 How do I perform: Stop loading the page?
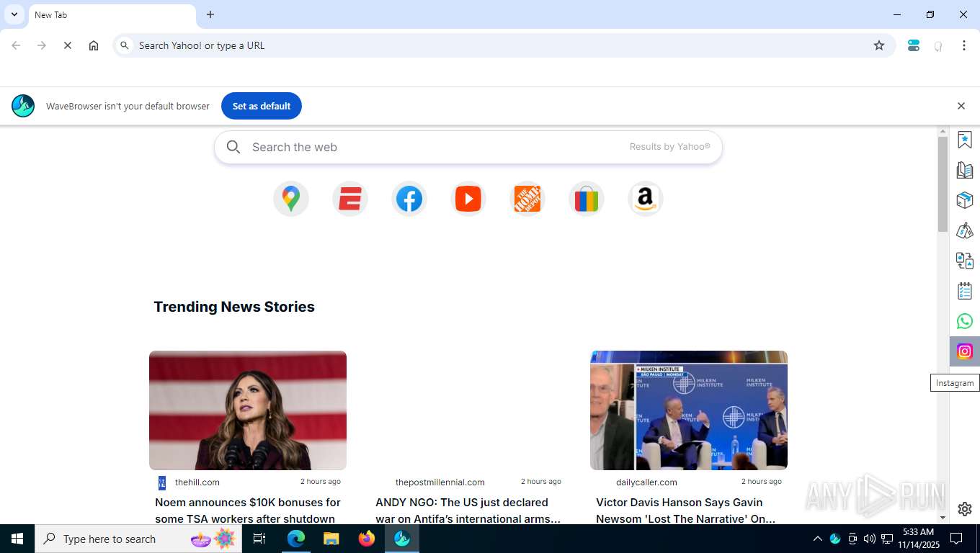pyautogui.click(x=68, y=45)
